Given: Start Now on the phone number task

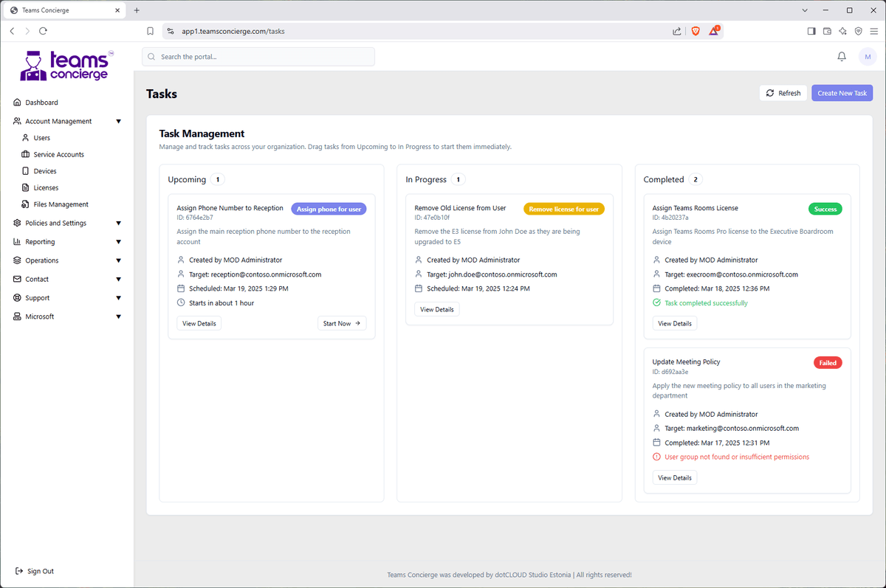Looking at the screenshot, I should (342, 322).
